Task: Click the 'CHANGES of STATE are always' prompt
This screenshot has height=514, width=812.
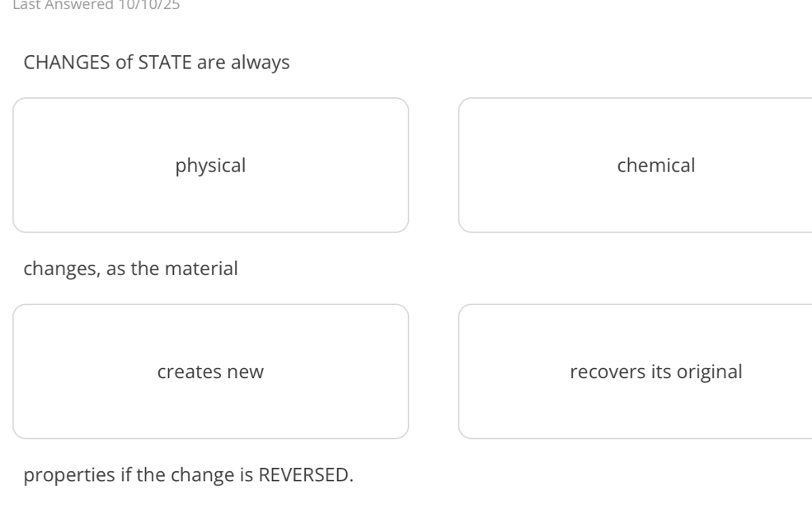Action: [x=157, y=63]
